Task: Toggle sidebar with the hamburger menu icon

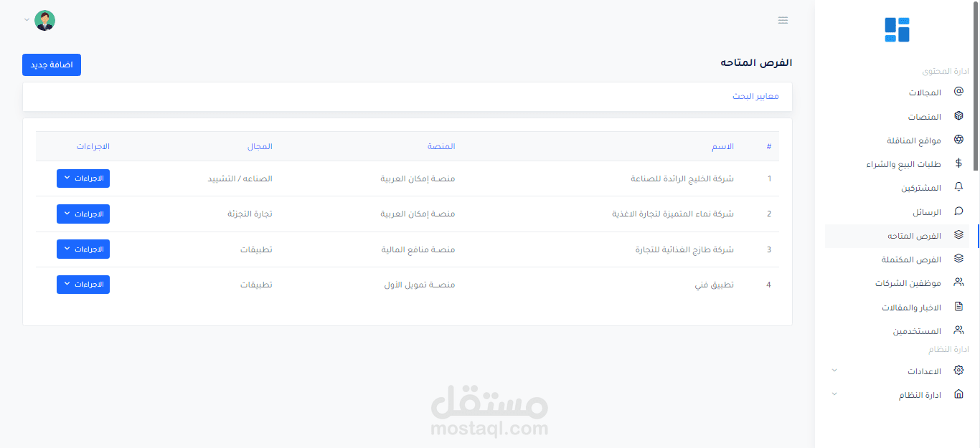Action: [x=783, y=20]
